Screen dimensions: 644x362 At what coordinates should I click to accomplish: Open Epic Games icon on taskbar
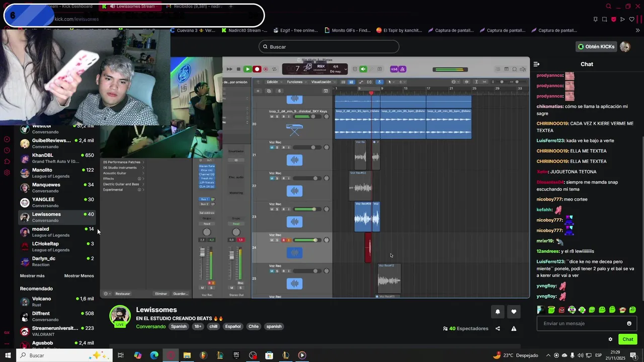pyautogui.click(x=236, y=355)
